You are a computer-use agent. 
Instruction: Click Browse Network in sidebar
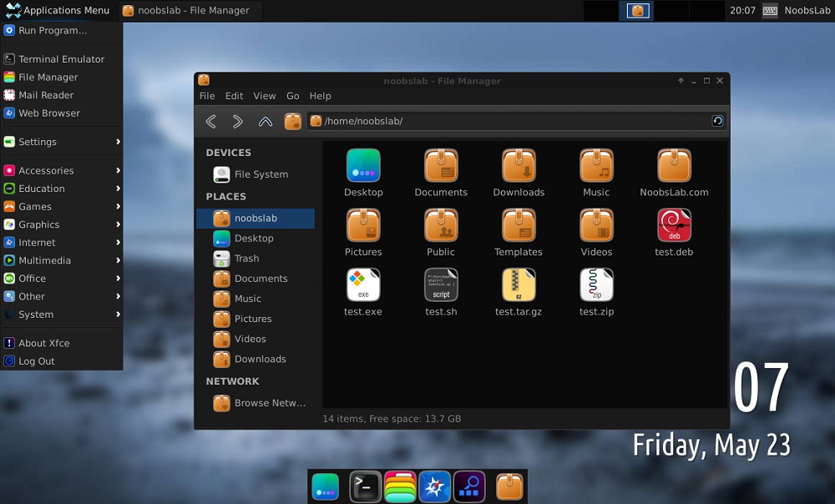coord(256,403)
